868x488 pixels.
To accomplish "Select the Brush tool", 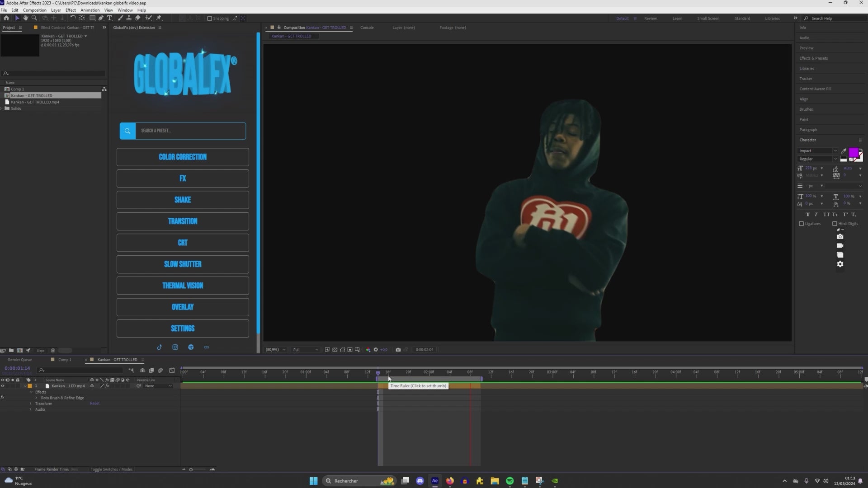I will pos(120,18).
